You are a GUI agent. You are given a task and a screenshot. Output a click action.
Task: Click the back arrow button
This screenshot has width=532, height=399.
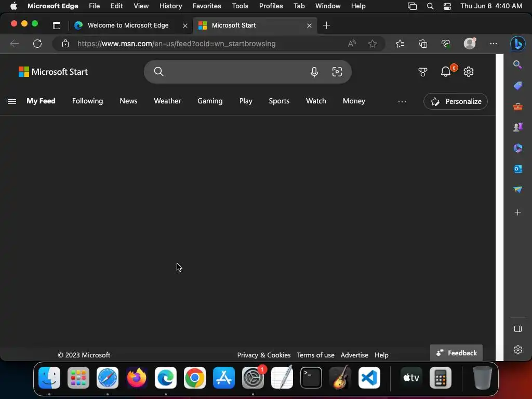14,44
